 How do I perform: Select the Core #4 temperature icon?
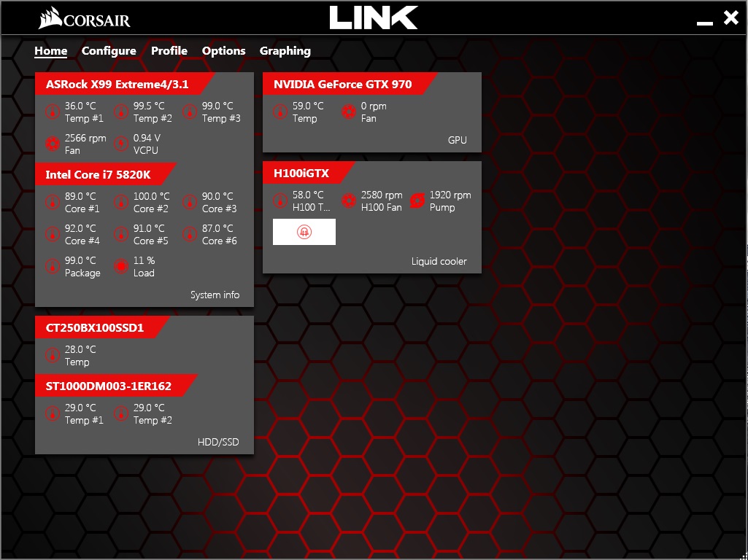point(53,234)
